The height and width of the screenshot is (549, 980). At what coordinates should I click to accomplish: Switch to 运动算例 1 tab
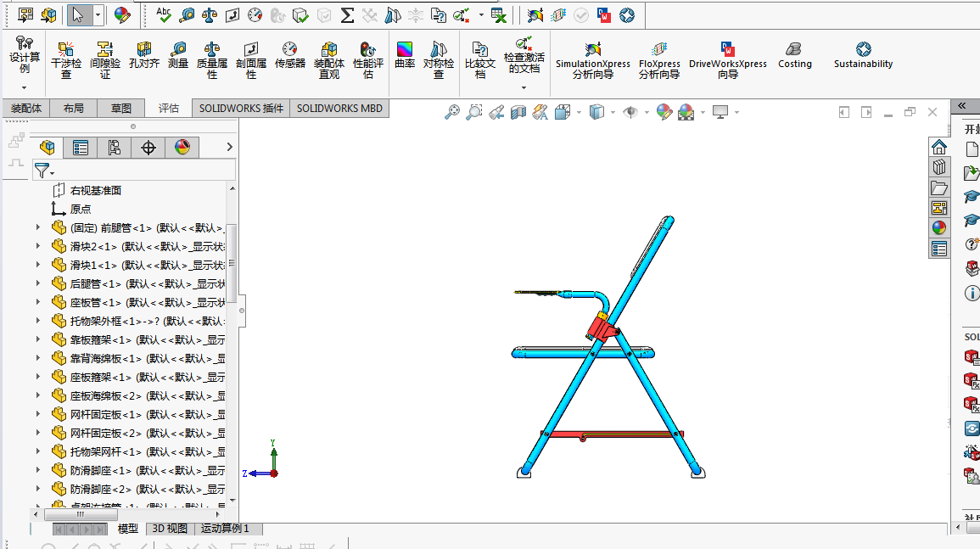tap(225, 529)
